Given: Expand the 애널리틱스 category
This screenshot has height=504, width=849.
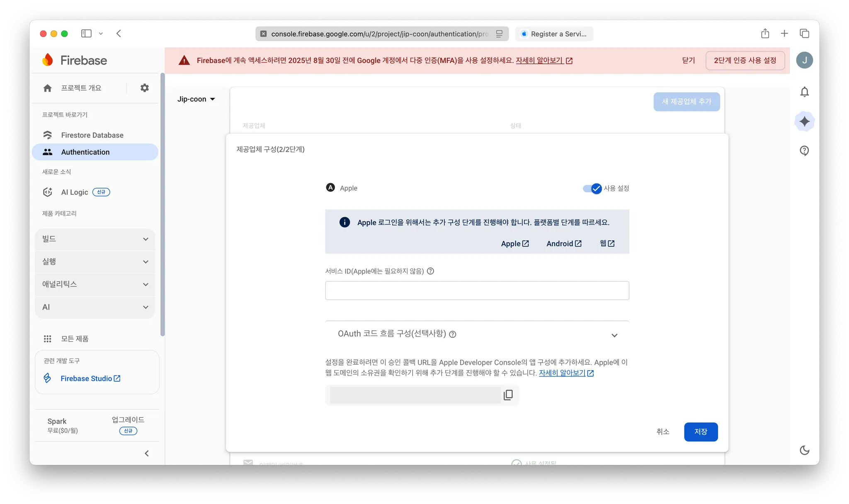Looking at the screenshot, I should 95,284.
